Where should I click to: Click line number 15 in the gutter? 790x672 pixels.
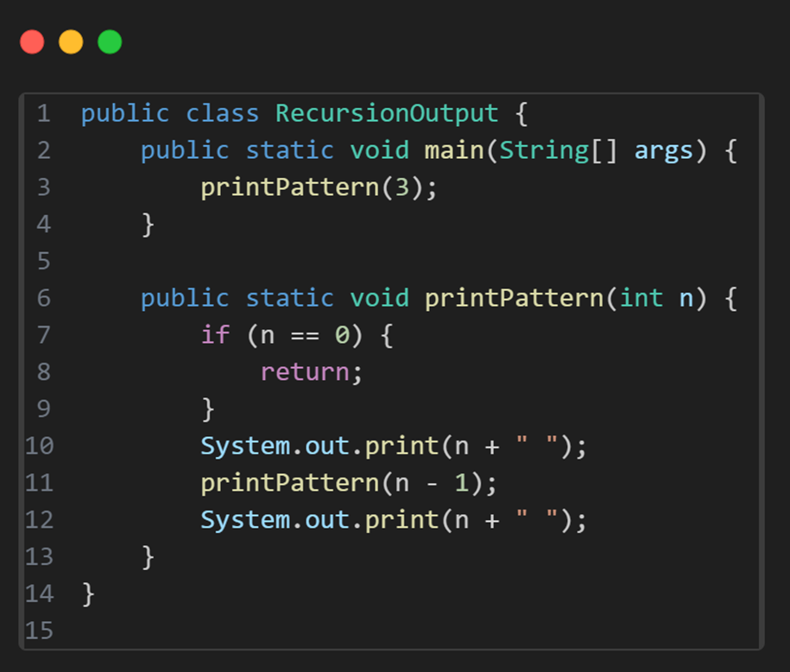[40, 631]
